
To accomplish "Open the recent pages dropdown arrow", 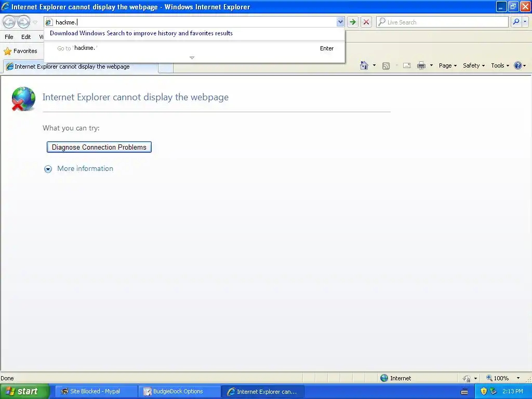I will click(x=35, y=22).
